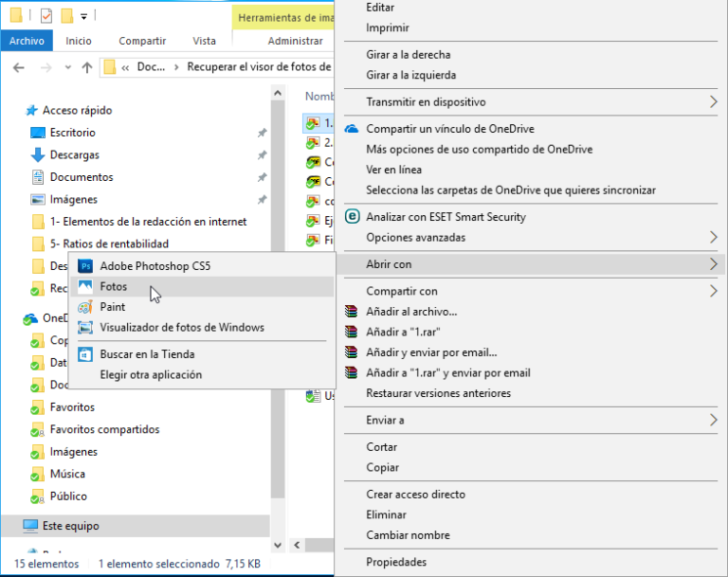Click the pin icon next to Descargas
The image size is (728, 577).
coord(263,155)
